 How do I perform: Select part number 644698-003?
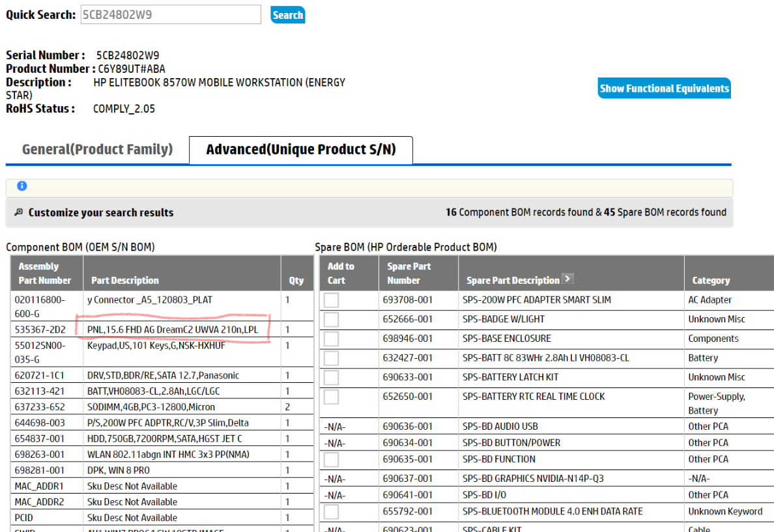(40, 423)
